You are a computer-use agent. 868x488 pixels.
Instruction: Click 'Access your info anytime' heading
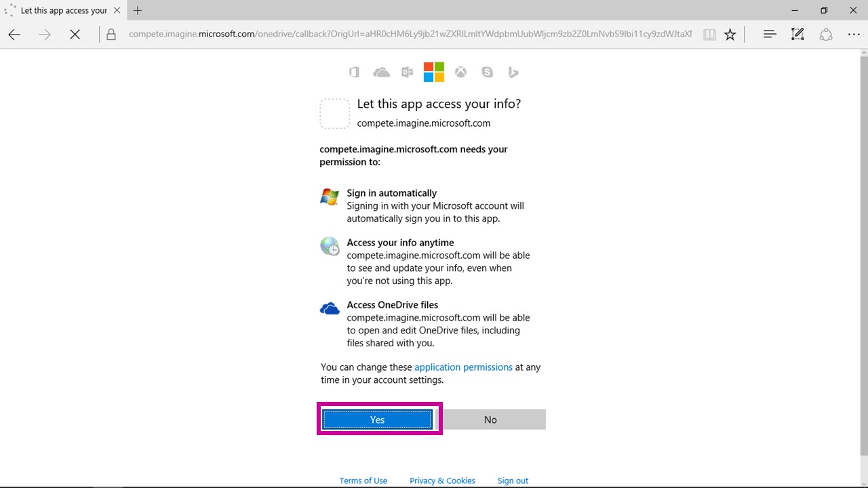coord(400,243)
